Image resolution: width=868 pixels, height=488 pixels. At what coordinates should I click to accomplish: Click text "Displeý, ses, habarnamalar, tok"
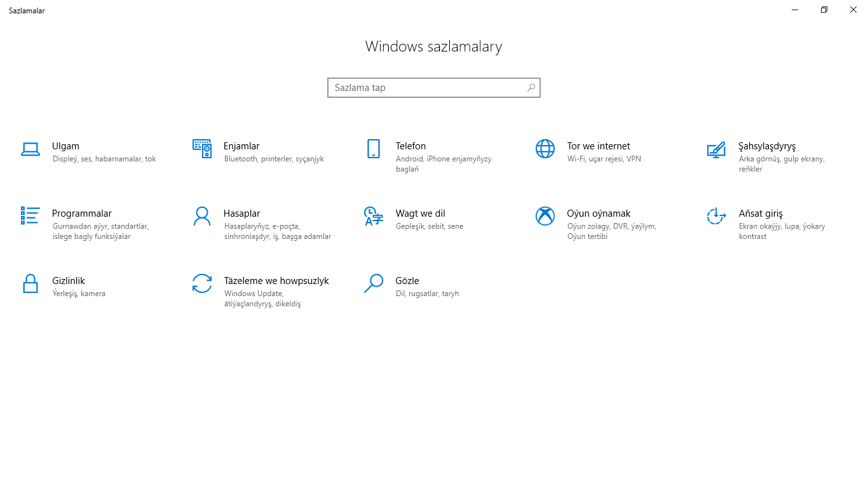(104, 159)
